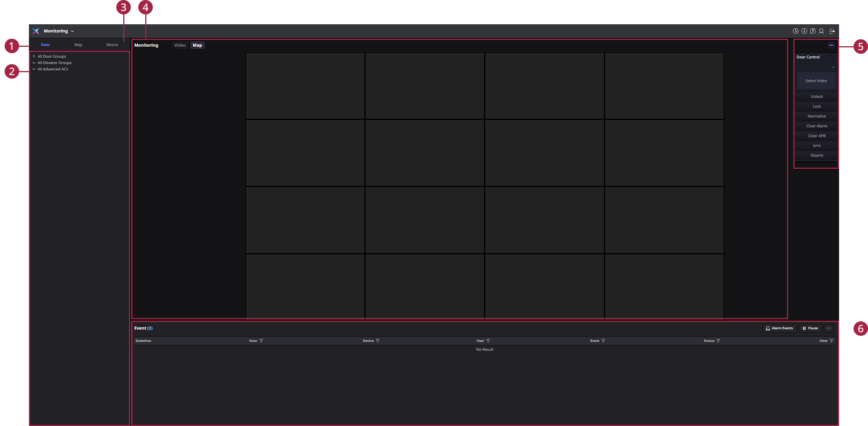Click the clock icon in the top bar
The width and height of the screenshot is (868, 426).
tap(796, 31)
